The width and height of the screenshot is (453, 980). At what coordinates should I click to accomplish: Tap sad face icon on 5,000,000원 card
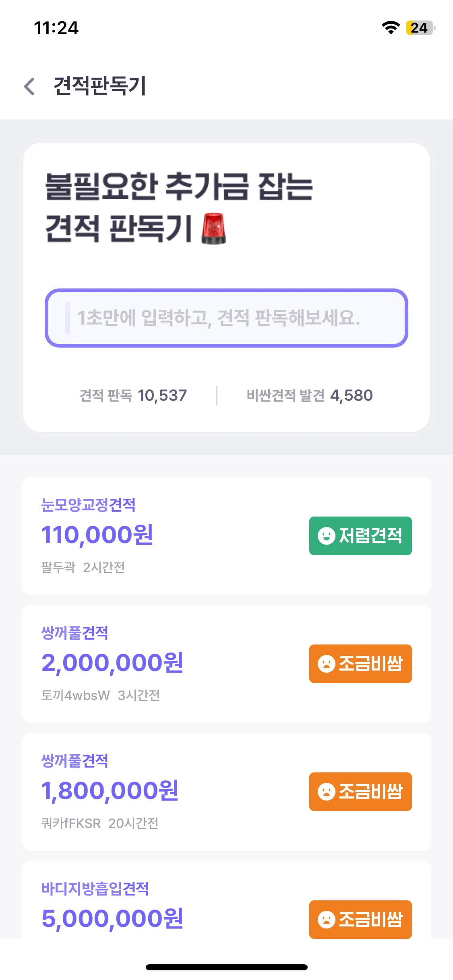pos(326,920)
